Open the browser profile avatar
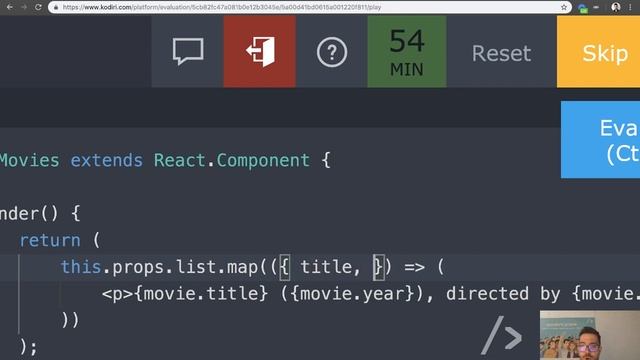 pyautogui.click(x=616, y=7)
